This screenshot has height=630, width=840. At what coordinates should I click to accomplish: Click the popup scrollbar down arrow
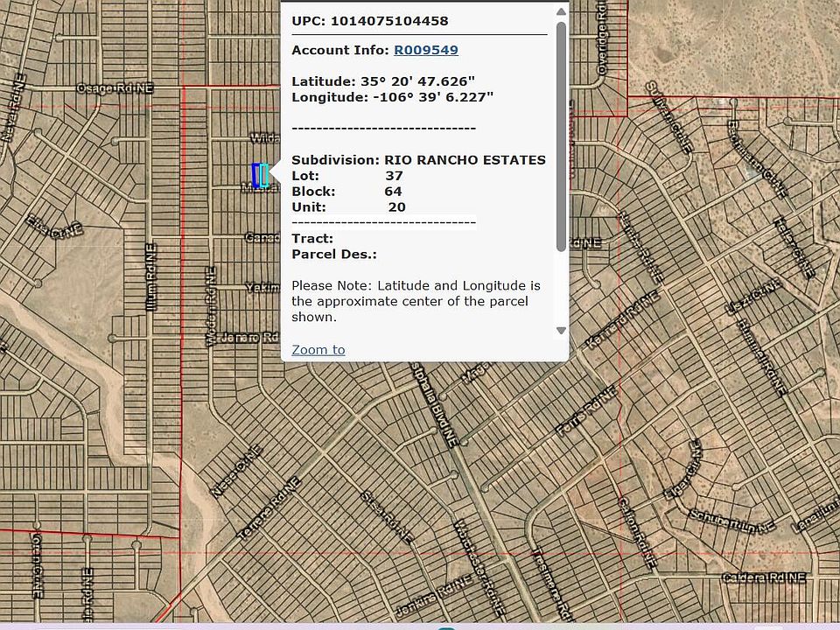click(561, 331)
